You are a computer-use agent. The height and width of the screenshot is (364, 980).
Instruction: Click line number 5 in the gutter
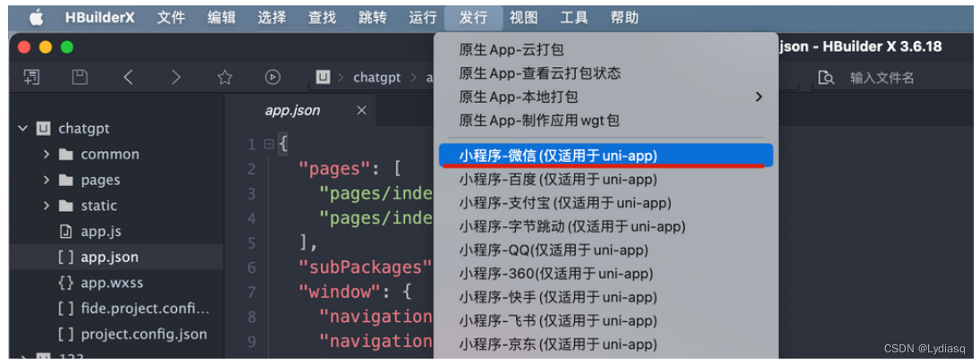(x=251, y=242)
